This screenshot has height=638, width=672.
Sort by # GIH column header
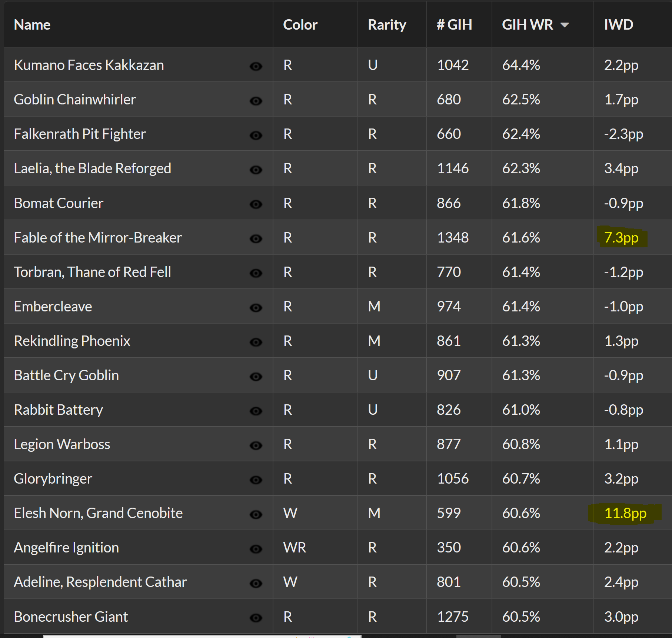[x=454, y=25]
